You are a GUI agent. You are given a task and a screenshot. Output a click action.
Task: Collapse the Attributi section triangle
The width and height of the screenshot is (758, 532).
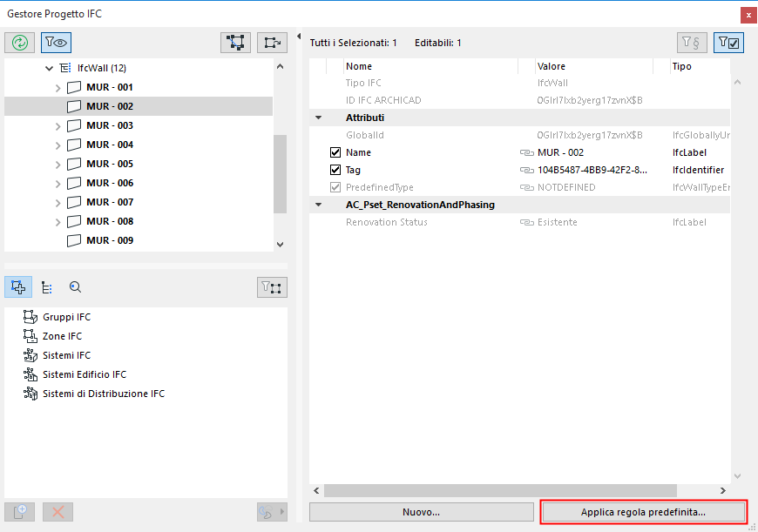tap(318, 118)
